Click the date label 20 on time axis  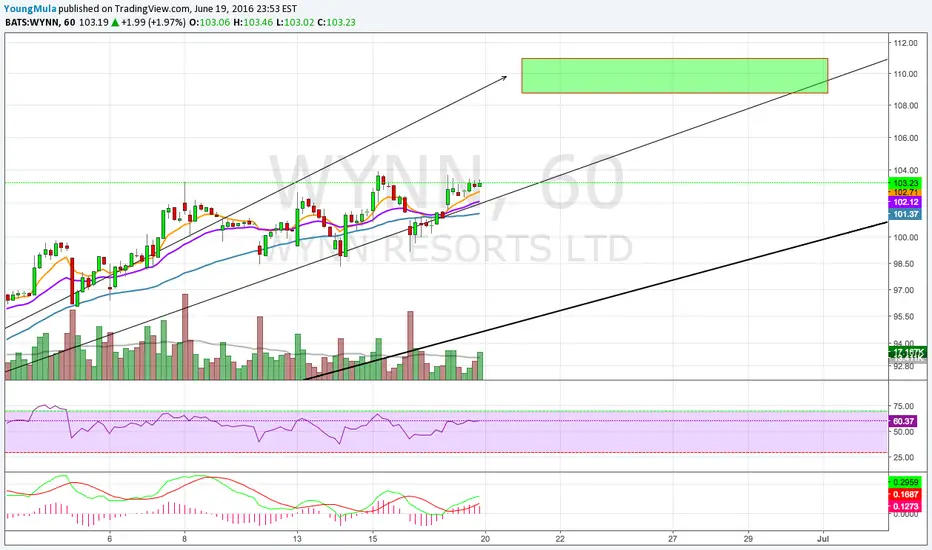(485, 539)
